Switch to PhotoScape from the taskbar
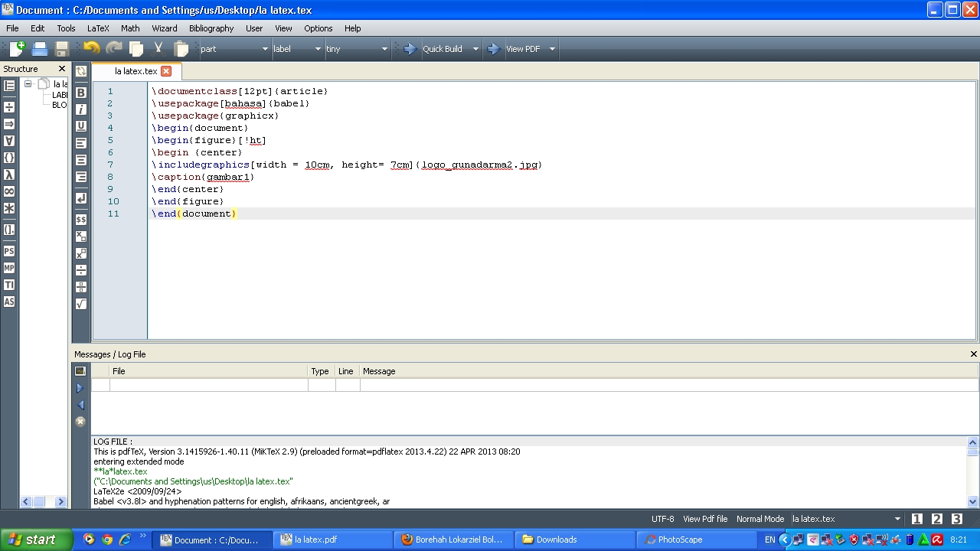 [x=697, y=540]
